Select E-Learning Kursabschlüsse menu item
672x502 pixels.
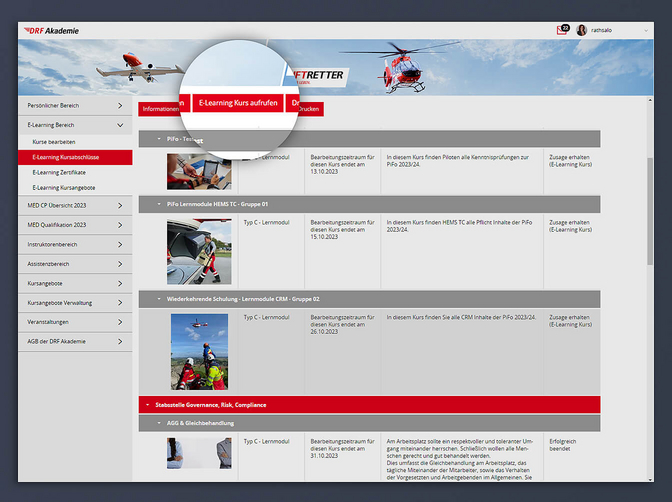point(68,157)
